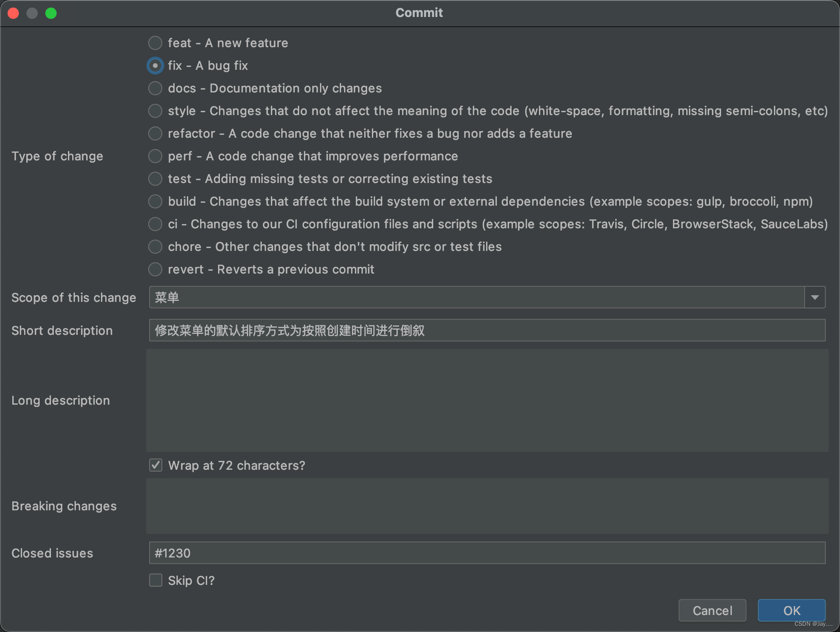Image resolution: width=840 pixels, height=632 pixels.
Task: Pick the 'perf' performance change radio option
Action: (155, 156)
